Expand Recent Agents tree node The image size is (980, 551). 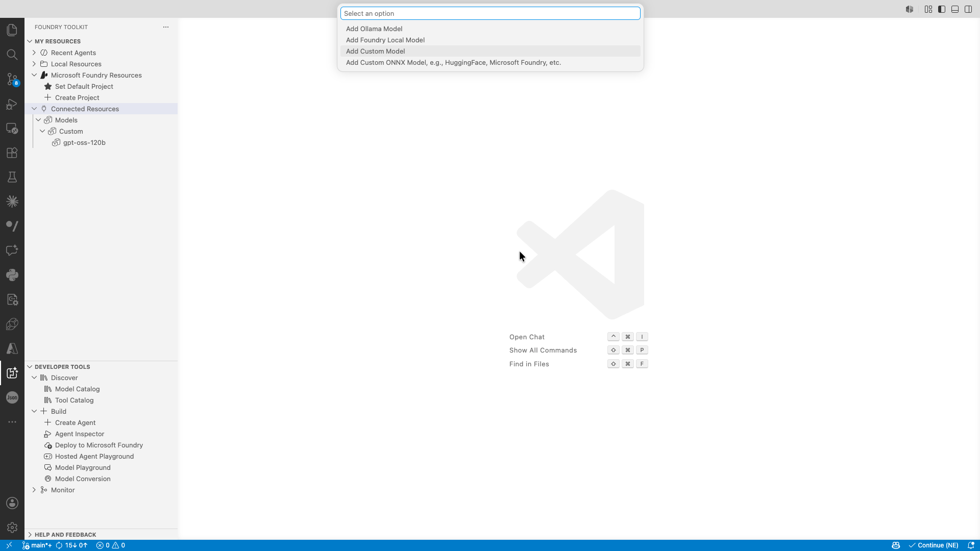point(34,53)
